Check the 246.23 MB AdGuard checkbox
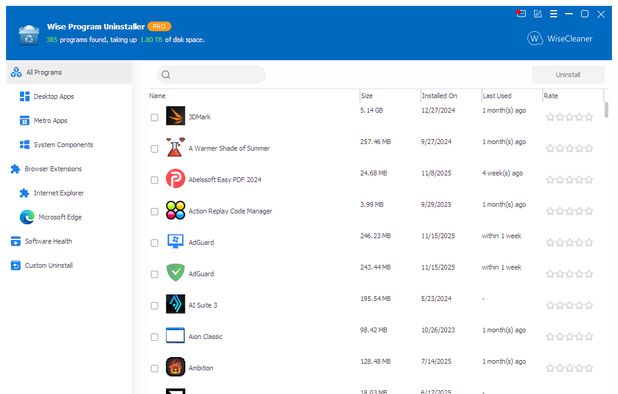This screenshot has width=618, height=394. 154,243
